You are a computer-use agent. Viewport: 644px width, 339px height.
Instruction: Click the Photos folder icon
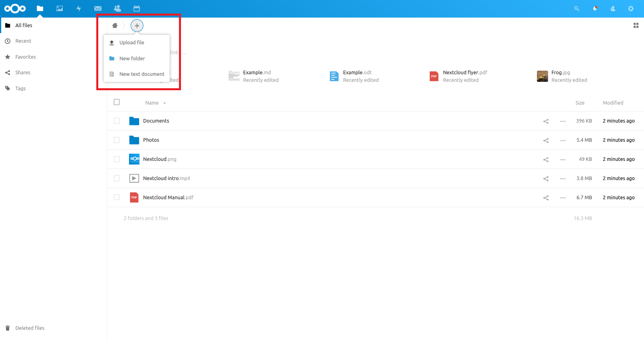(134, 140)
